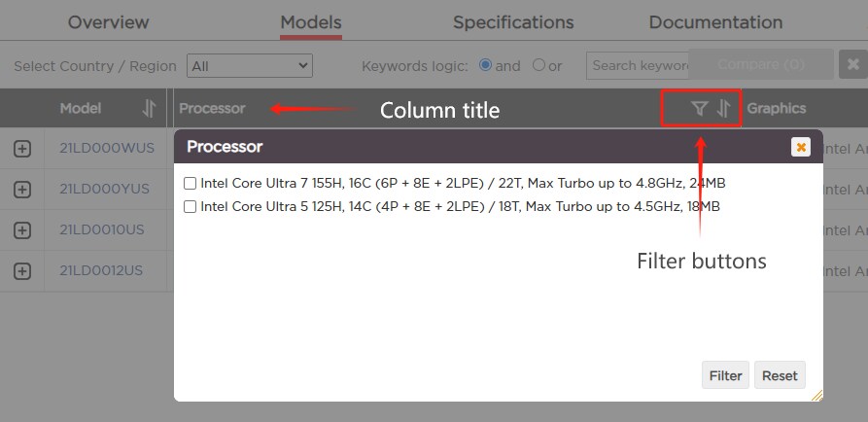Check the Intel Core Ultra 5 125H option
The image size is (868, 422).
[191, 206]
